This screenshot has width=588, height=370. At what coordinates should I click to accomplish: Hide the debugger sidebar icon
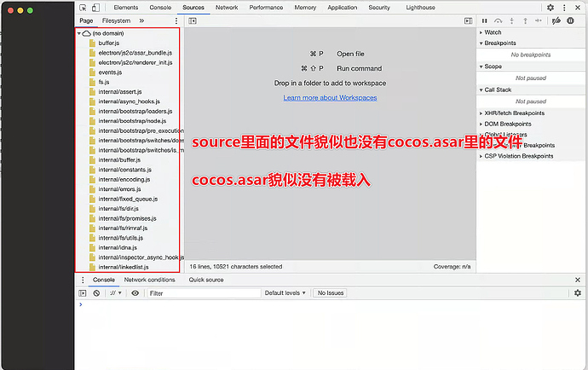(468, 21)
